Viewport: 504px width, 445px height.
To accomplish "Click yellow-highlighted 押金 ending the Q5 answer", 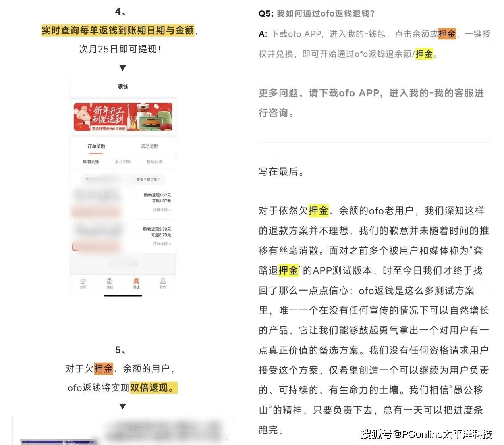I will point(424,54).
